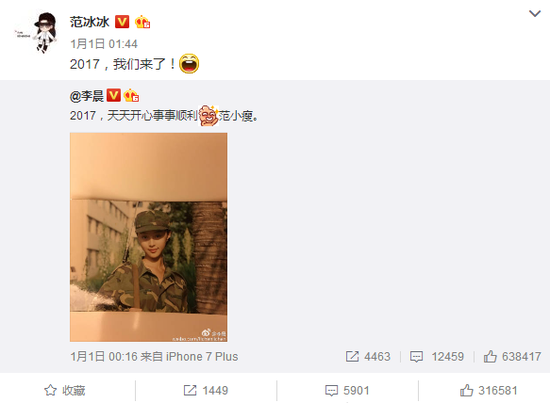Enlarge the camouflage uniform photo
550x403 pixels.
point(148,237)
